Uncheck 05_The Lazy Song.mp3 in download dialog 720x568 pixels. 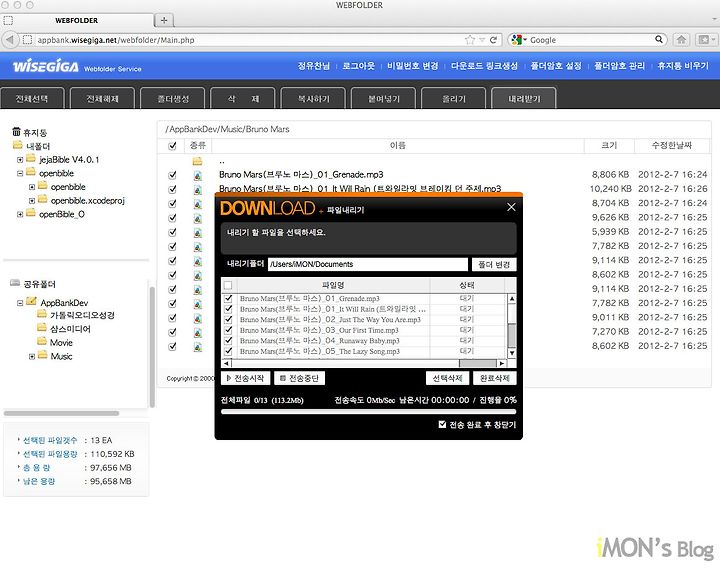228,351
